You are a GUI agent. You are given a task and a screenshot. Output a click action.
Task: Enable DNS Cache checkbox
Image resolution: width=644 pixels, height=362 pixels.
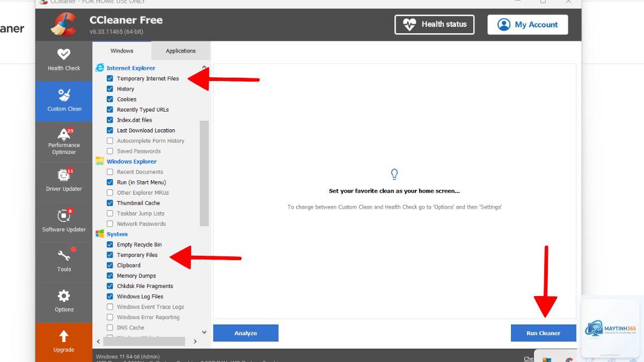point(110,328)
